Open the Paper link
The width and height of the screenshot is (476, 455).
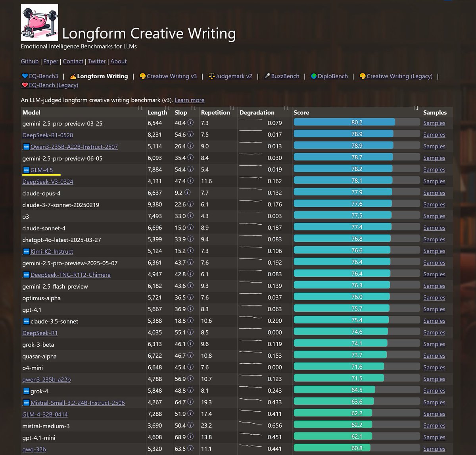coord(51,61)
